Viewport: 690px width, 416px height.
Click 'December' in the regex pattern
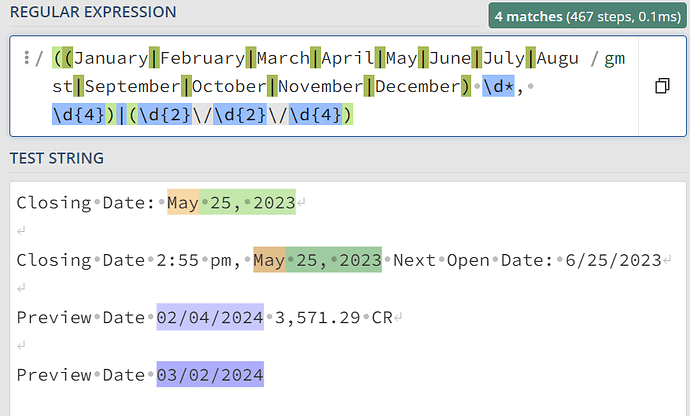pyautogui.click(x=418, y=86)
